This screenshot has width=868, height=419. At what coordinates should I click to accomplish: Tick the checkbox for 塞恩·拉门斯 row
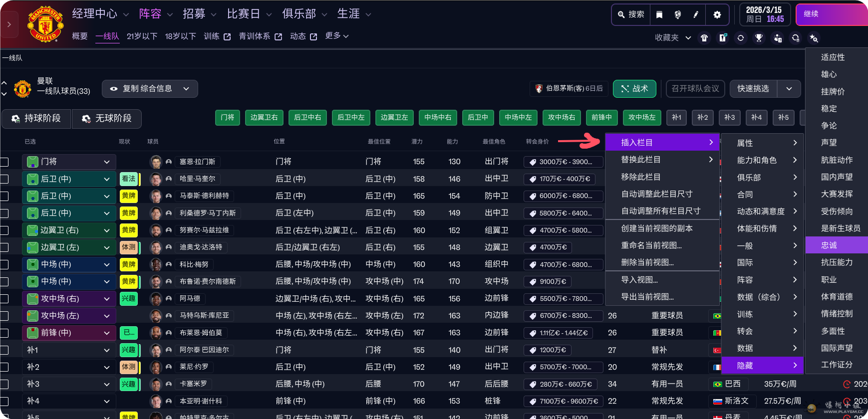point(4,162)
